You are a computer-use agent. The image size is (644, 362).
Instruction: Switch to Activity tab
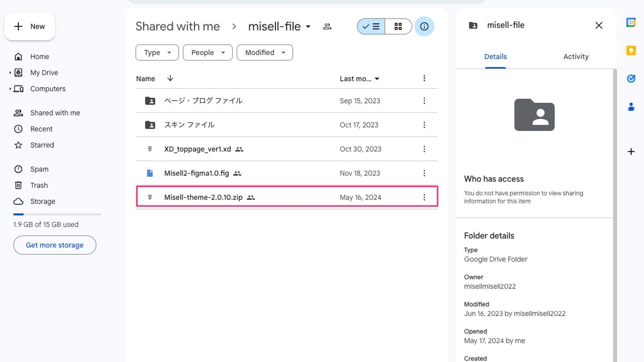coord(576,57)
